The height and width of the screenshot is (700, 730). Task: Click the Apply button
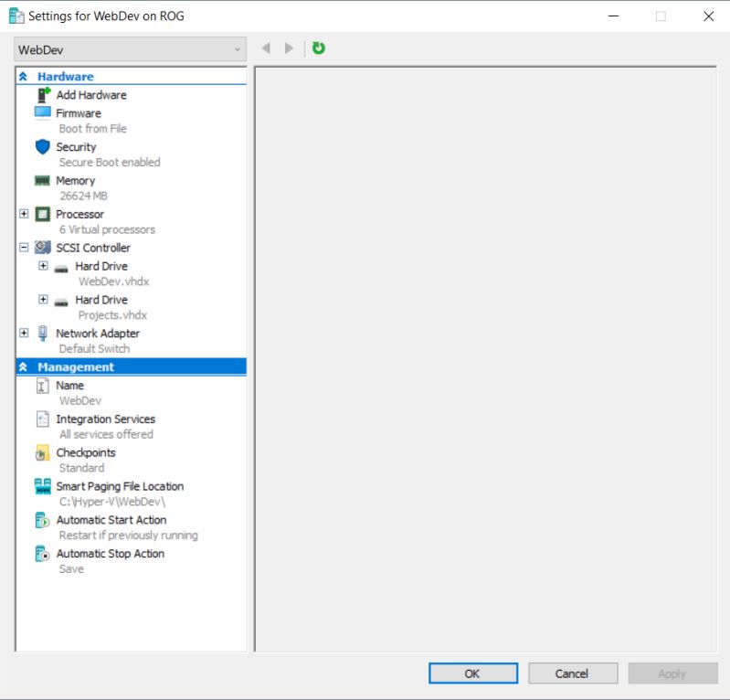click(x=672, y=673)
